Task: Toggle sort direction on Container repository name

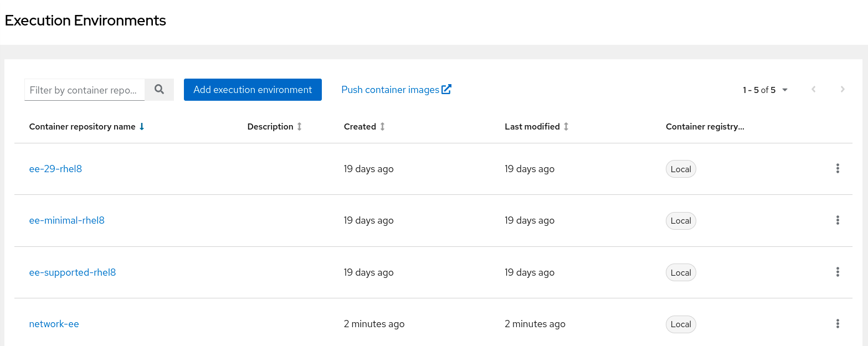Action: (x=142, y=126)
